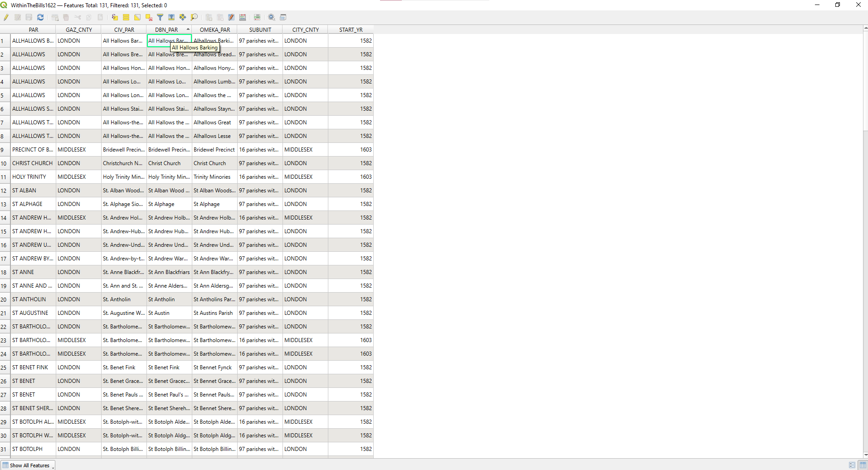This screenshot has width=868, height=470.
Task: Click the vertical scrollbar down arrow
Action: [x=864, y=455]
